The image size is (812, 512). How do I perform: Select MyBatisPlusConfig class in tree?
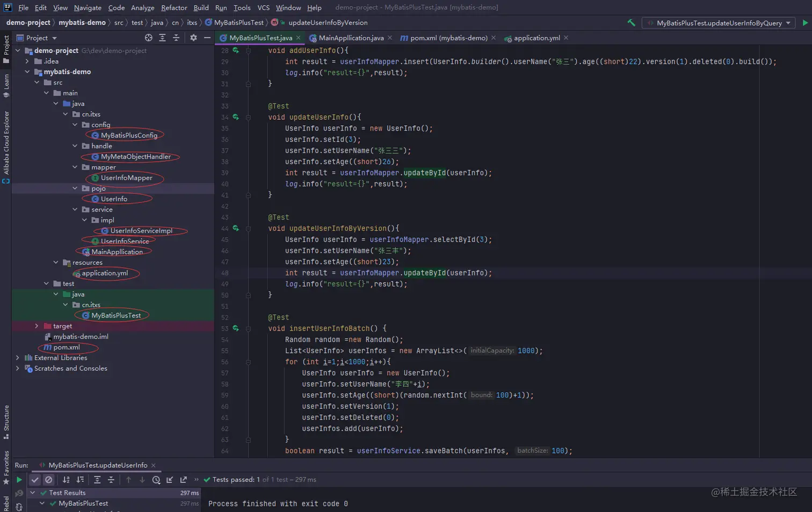coord(129,135)
